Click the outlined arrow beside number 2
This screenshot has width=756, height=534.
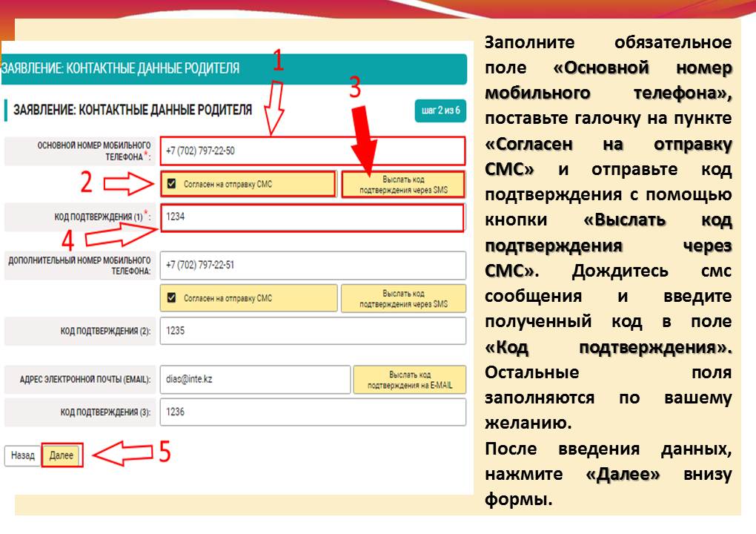click(x=127, y=184)
